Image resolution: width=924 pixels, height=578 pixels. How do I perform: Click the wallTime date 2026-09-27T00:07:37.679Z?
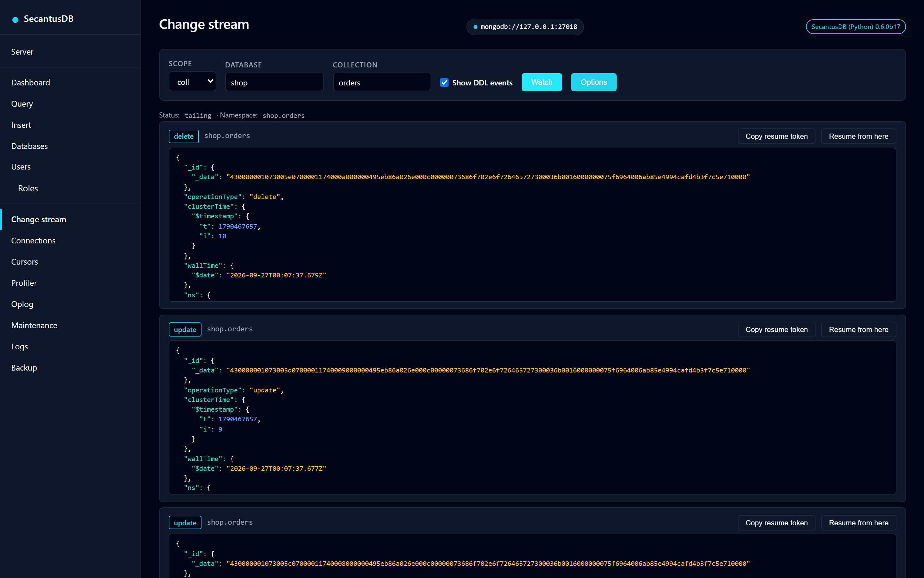click(277, 275)
